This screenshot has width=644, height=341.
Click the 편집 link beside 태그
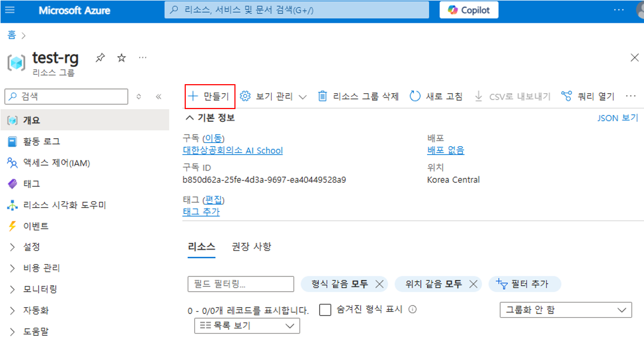pyautogui.click(x=214, y=200)
